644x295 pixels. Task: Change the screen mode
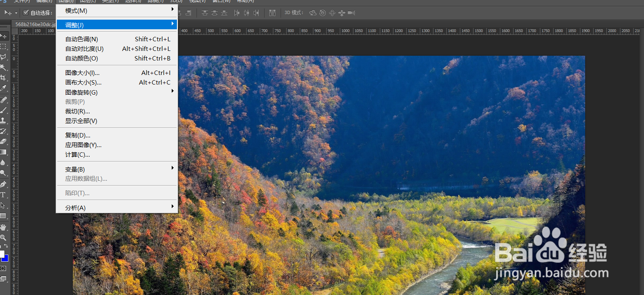(3, 279)
